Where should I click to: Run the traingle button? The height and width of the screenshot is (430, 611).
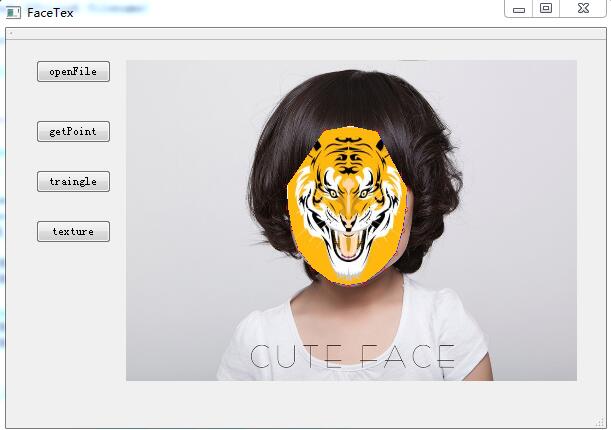(73, 182)
